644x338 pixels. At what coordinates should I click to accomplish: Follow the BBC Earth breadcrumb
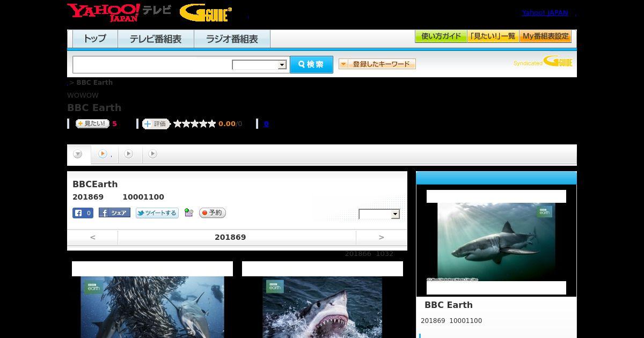(94, 83)
